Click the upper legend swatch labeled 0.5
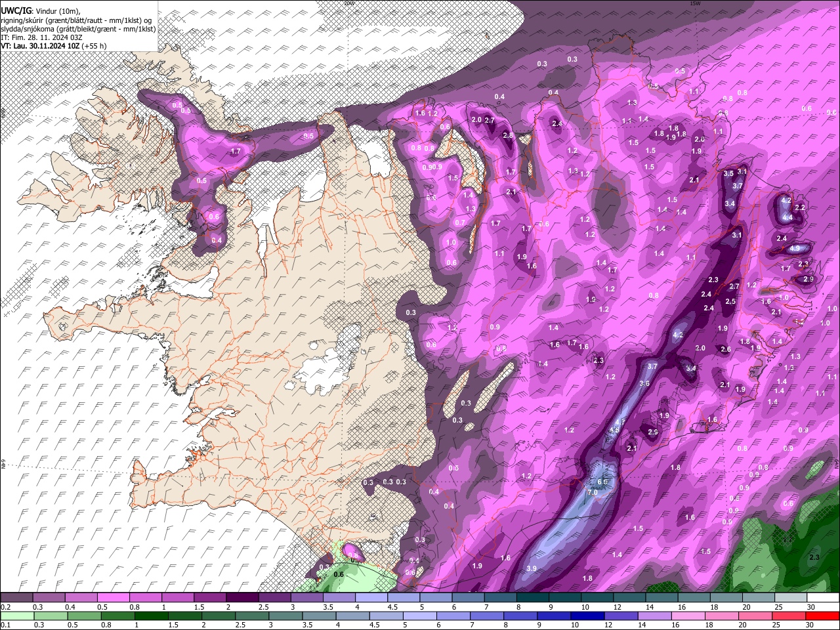The width and height of the screenshot is (840, 630). pos(114,598)
